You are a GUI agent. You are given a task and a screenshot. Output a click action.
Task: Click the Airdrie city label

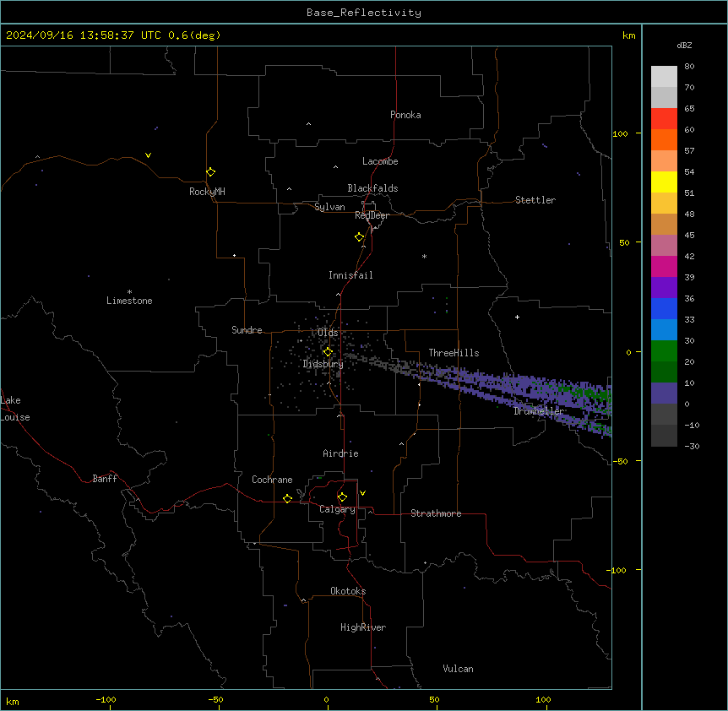pos(340,453)
